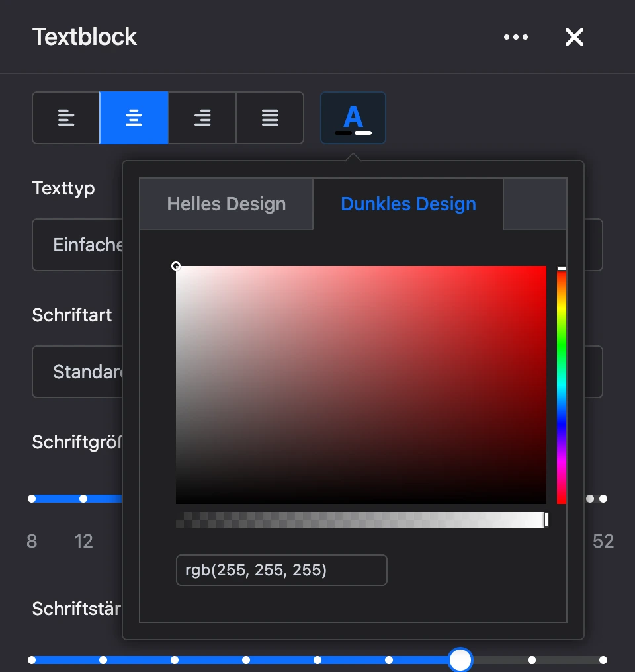Select left text alignment icon
This screenshot has height=672, width=635.
[66, 118]
